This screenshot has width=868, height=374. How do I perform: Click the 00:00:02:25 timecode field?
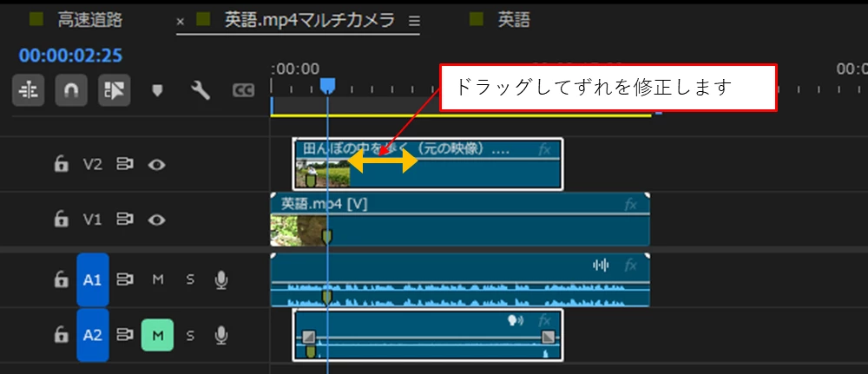[x=71, y=56]
